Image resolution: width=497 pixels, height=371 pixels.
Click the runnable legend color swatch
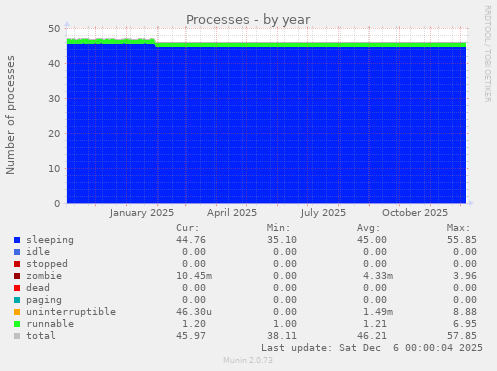[x=17, y=324]
